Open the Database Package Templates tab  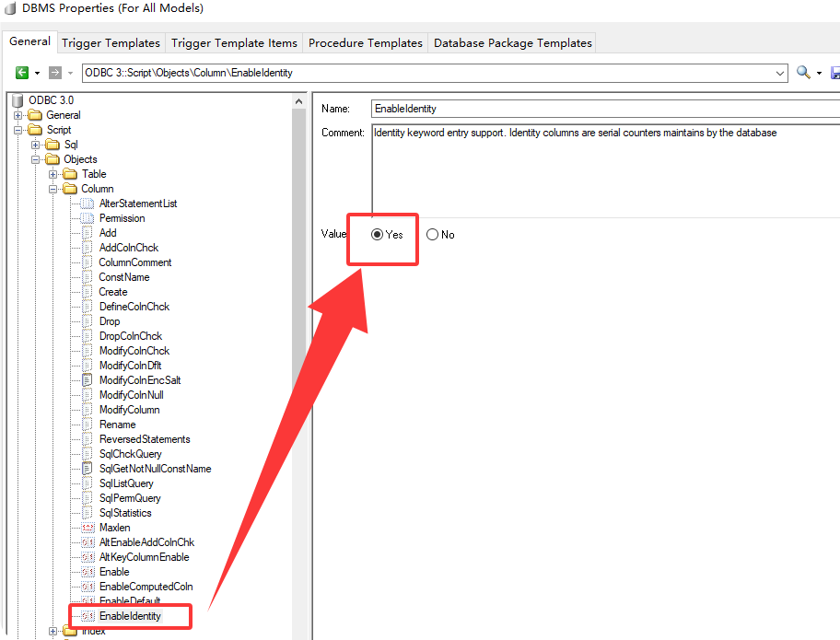point(513,43)
